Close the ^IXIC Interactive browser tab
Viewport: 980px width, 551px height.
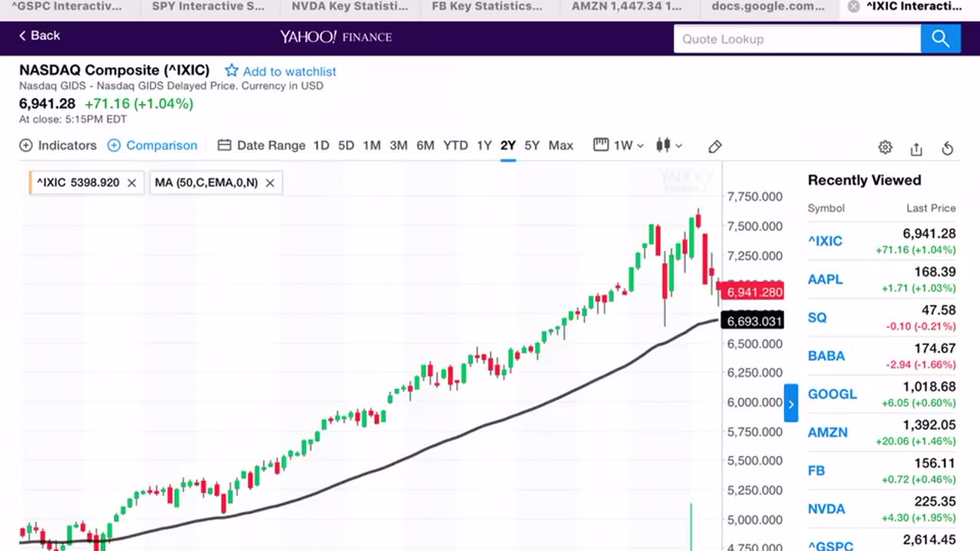854,6
